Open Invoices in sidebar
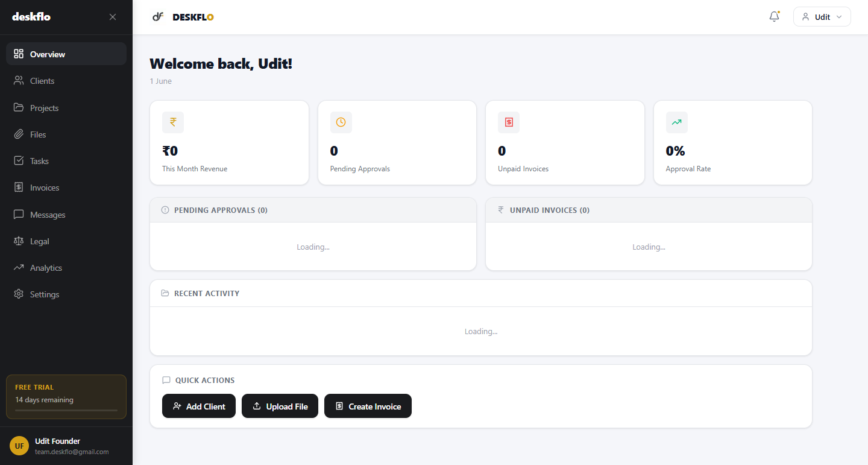Screen dimensions: 868x465 [x=66, y=187]
